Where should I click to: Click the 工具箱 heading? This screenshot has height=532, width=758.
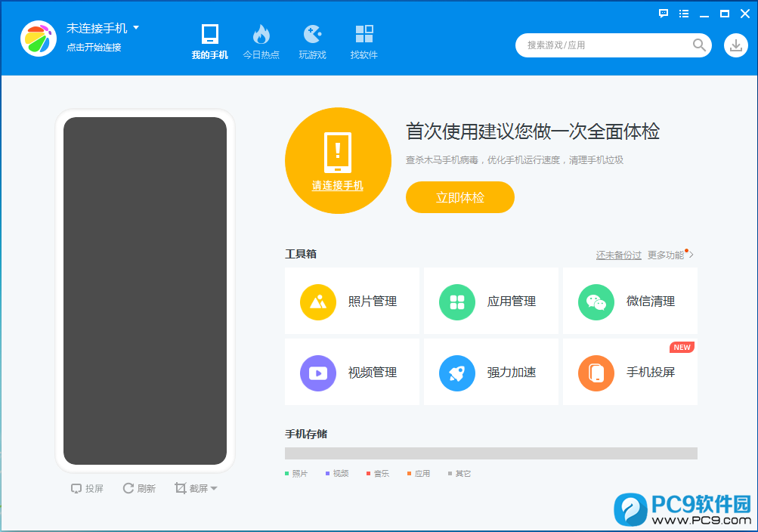click(x=301, y=254)
